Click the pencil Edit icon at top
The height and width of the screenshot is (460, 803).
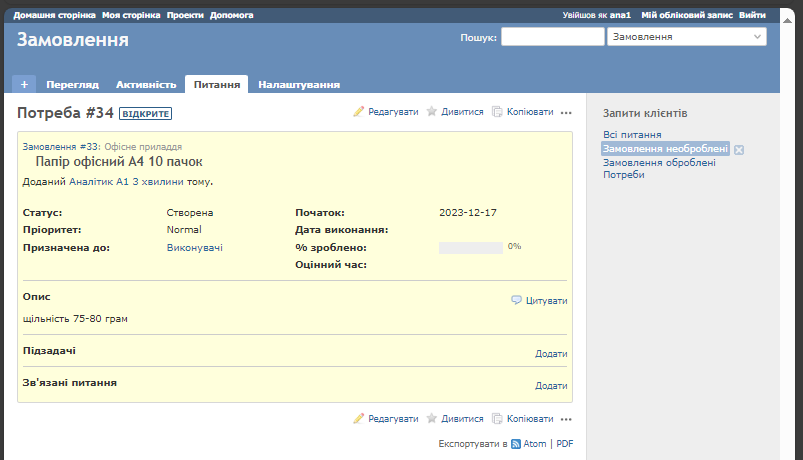[x=359, y=112]
